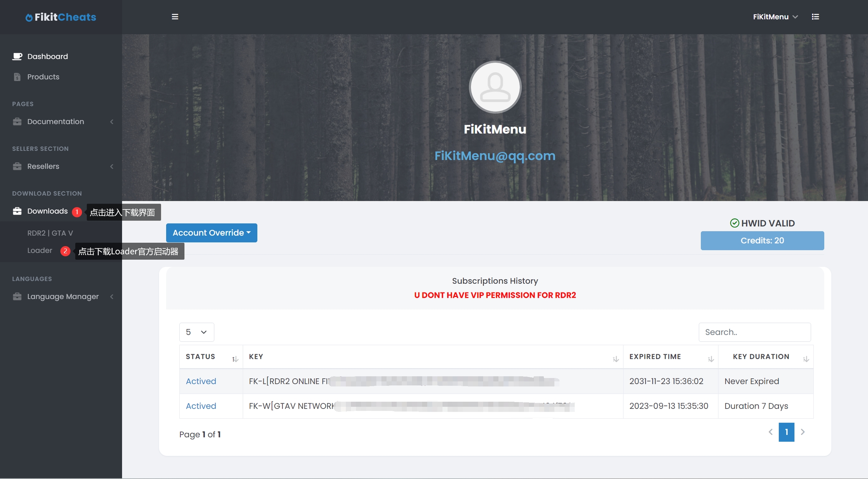Expand the Documentation sidebar section

[56, 122]
